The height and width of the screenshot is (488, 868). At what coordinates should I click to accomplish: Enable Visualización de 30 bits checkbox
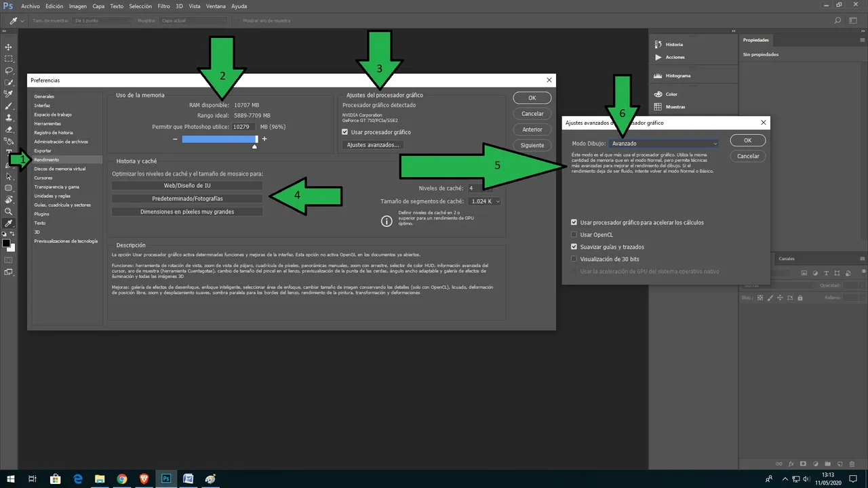click(574, 259)
